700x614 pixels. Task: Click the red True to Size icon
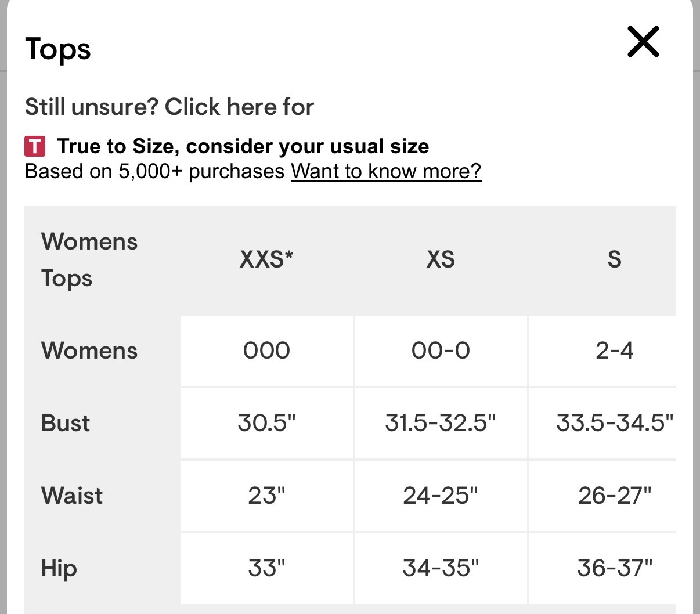tap(35, 146)
